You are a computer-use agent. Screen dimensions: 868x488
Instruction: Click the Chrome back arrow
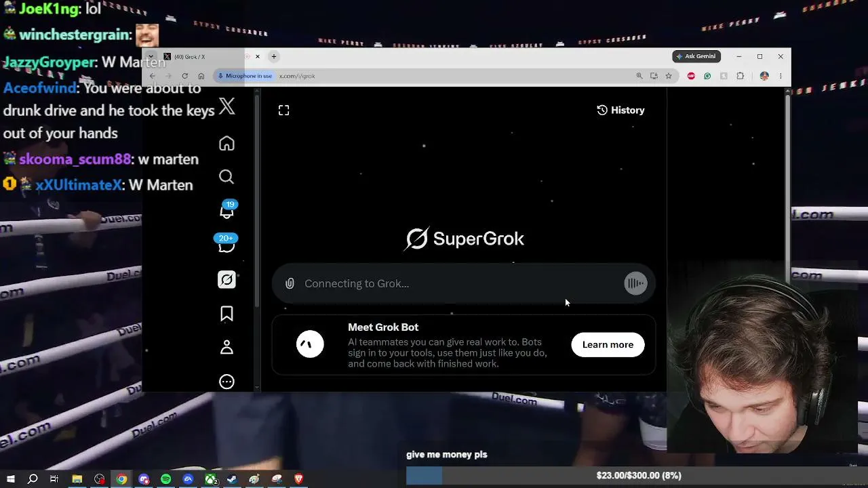point(153,76)
